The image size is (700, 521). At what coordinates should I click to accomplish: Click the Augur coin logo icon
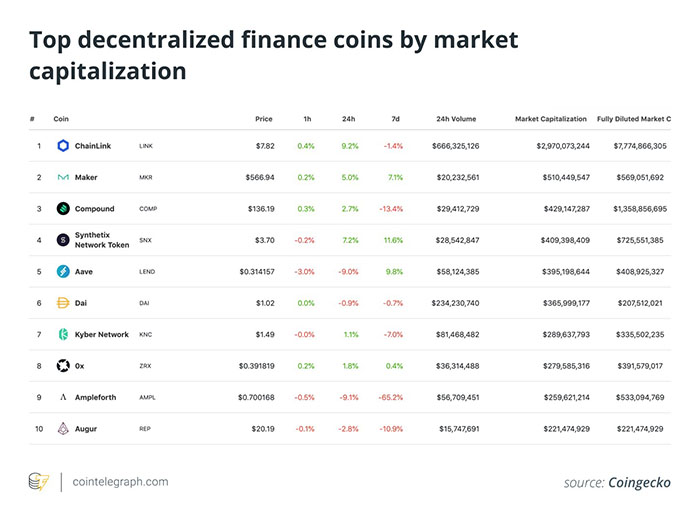coord(62,428)
